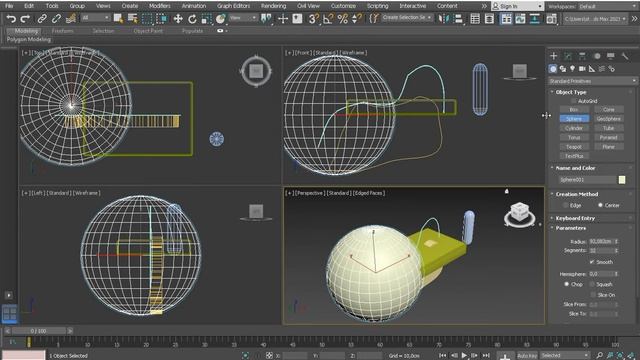Toggle the Scene Explorer icon
640x360 pixels.
[475, 18]
